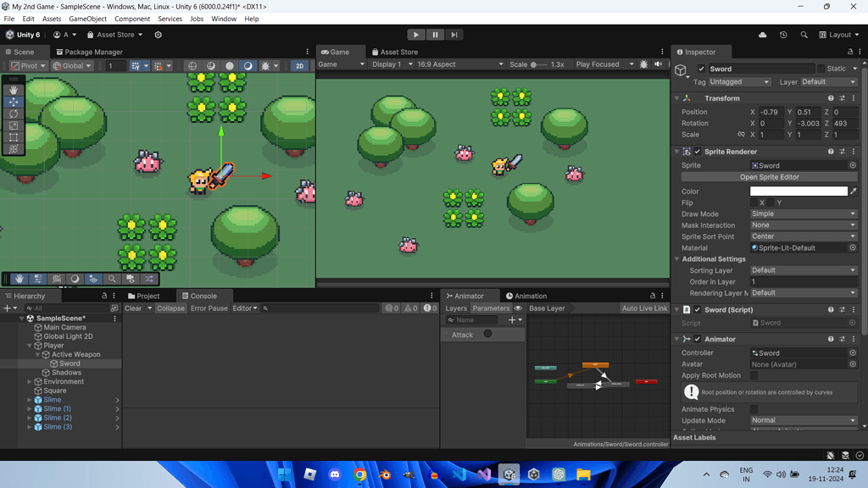The height and width of the screenshot is (488, 868).
Task: Toggle 2D mode in Scene view
Action: 299,65
